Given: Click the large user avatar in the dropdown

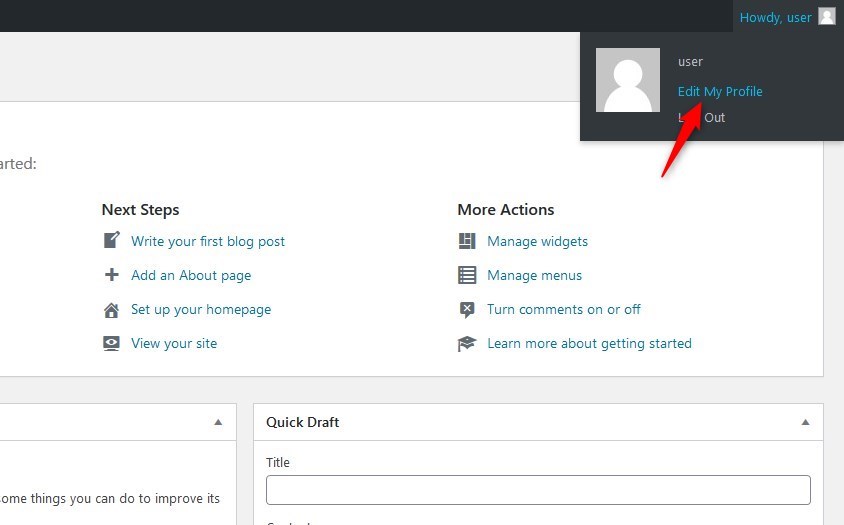Looking at the screenshot, I should 628,80.
